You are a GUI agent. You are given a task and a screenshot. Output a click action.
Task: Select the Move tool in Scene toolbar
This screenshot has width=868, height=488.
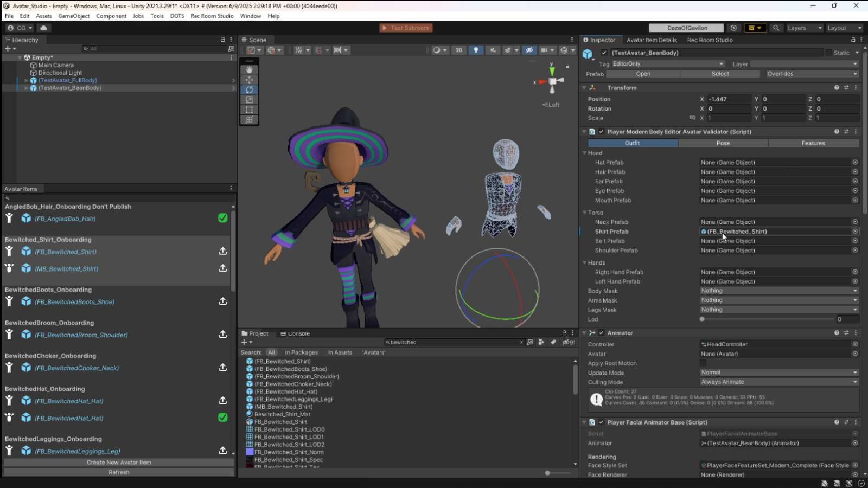(249, 80)
